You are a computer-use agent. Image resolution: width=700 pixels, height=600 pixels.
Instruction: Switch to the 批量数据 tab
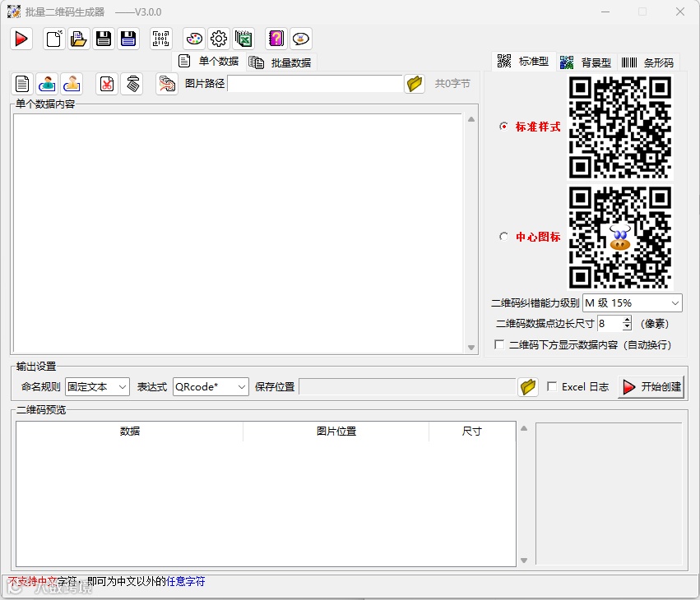tap(280, 62)
